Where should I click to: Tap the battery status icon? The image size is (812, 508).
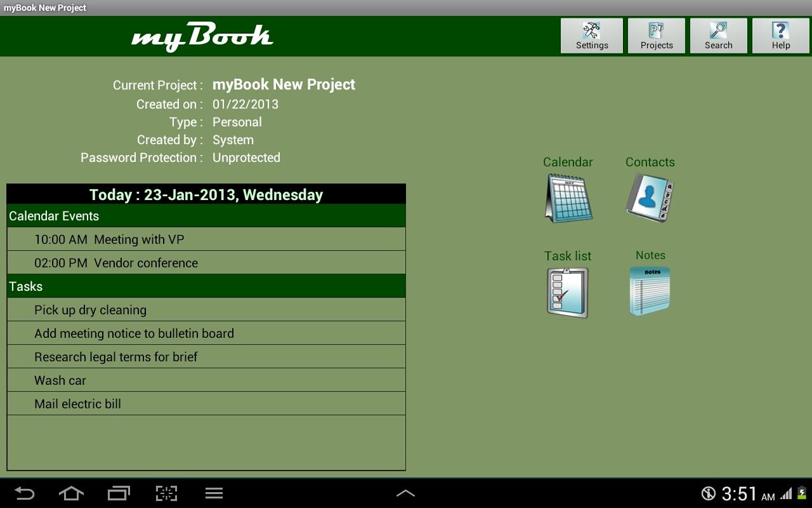click(802, 493)
